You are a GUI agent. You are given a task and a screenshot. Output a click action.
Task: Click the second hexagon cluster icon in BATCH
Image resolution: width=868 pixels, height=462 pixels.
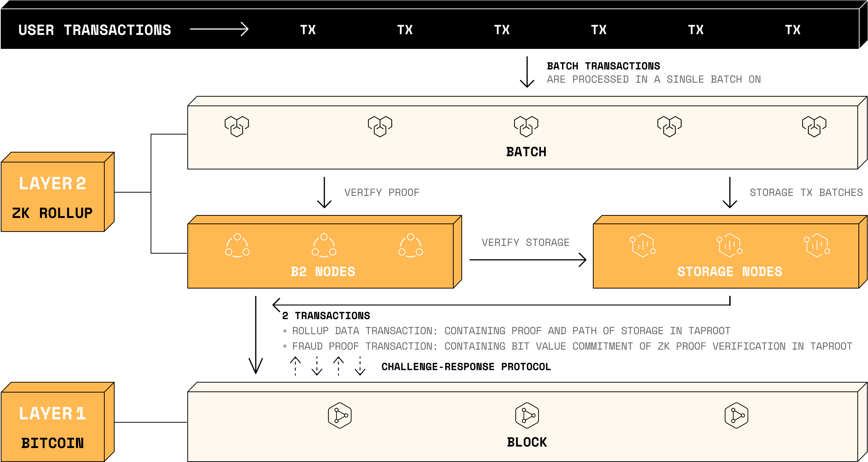(380, 126)
